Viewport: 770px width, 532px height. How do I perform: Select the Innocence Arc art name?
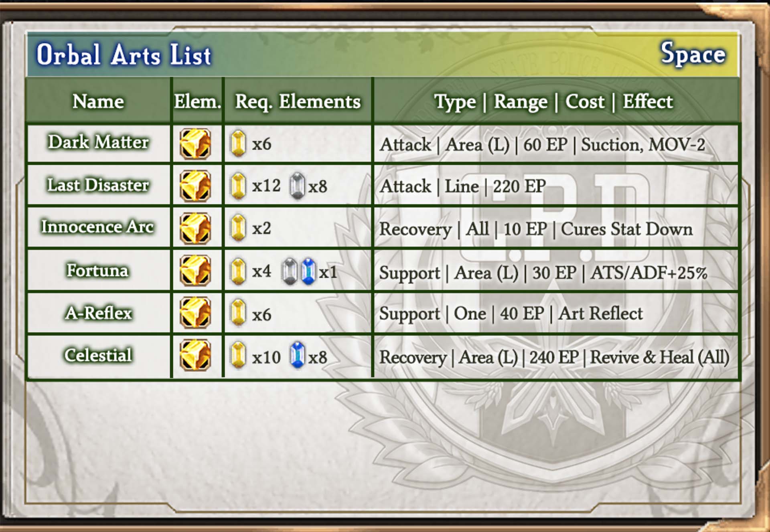tap(97, 227)
